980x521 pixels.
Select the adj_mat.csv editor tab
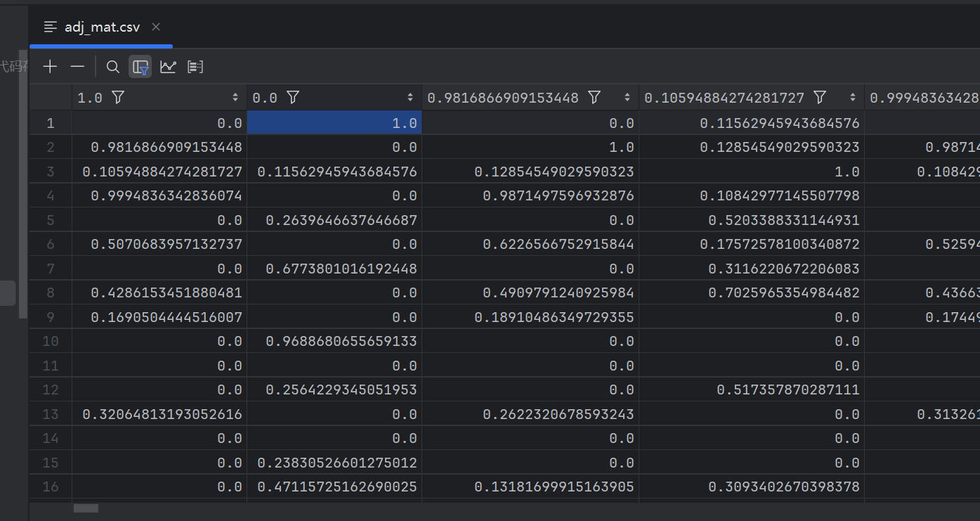[102, 27]
